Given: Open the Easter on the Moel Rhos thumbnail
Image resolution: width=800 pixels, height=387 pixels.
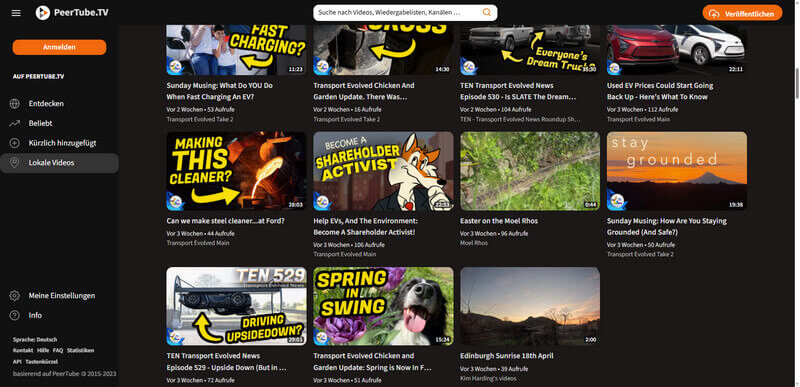Looking at the screenshot, I should pos(530,171).
